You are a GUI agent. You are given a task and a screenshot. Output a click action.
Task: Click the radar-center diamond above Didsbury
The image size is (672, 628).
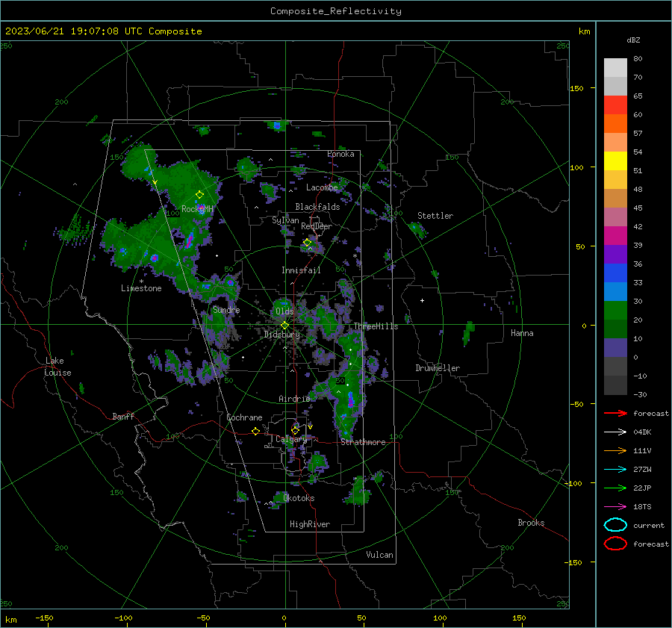pyautogui.click(x=284, y=325)
